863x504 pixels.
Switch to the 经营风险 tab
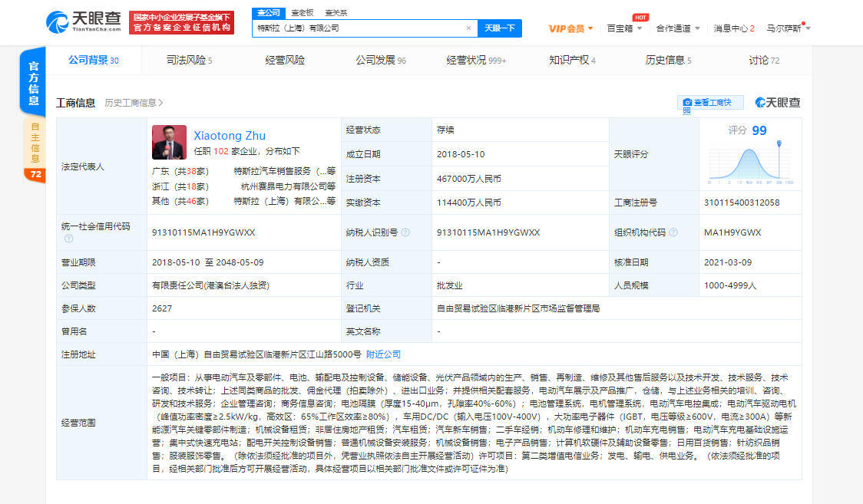coord(285,60)
